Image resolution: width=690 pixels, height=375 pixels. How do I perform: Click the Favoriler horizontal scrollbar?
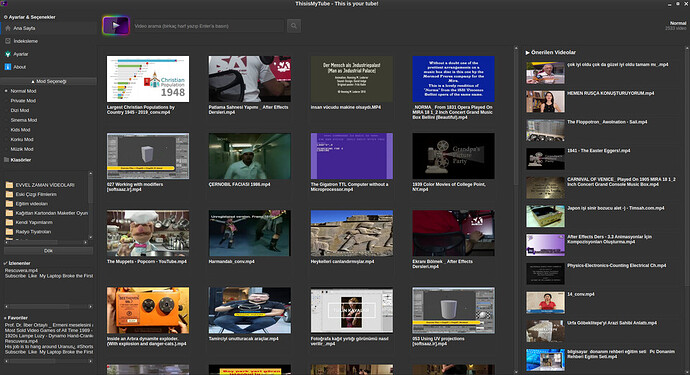(48, 361)
